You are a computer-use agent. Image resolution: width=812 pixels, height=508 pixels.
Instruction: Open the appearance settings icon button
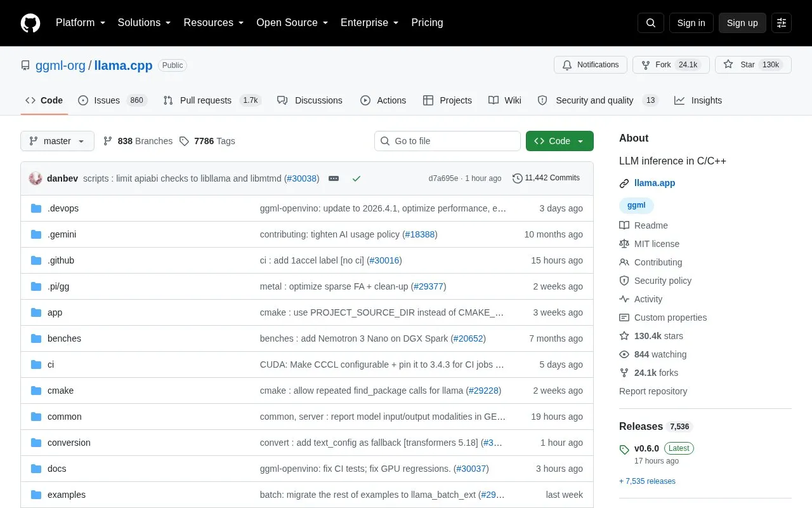[x=782, y=23]
